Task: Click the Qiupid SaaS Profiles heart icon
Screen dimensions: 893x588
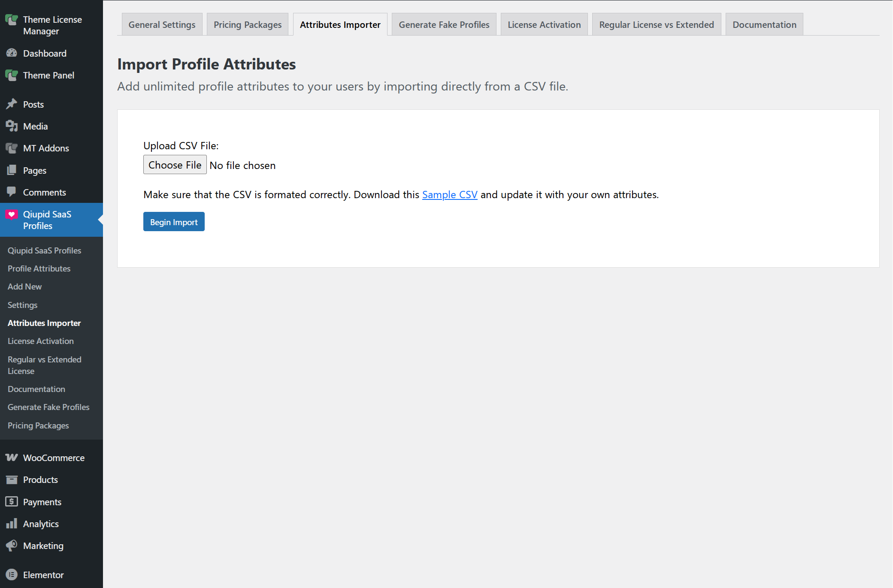Action: tap(12, 214)
